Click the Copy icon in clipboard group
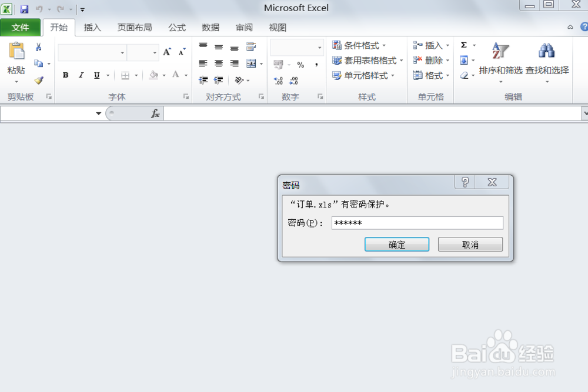The height and width of the screenshot is (392, 588). click(38, 63)
